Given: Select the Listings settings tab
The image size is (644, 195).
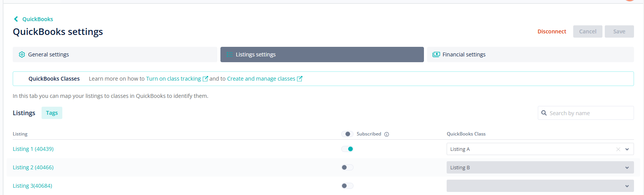Looking at the screenshot, I should point(322,55).
